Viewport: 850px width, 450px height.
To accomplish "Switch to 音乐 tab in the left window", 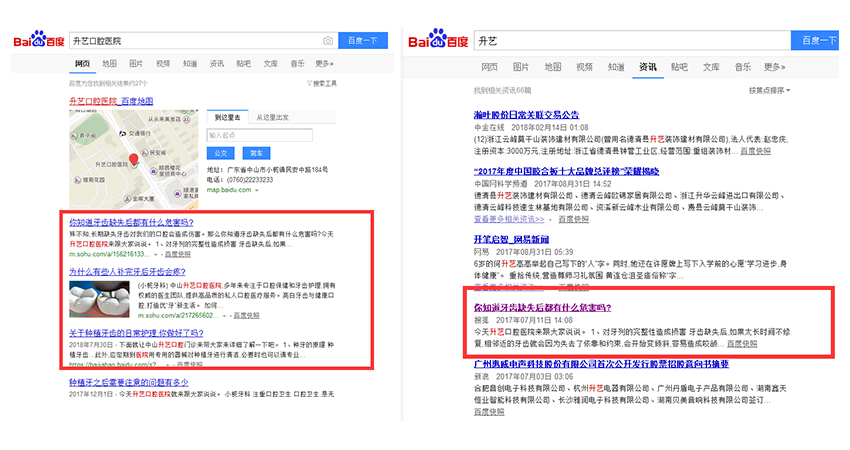I will coord(297,64).
